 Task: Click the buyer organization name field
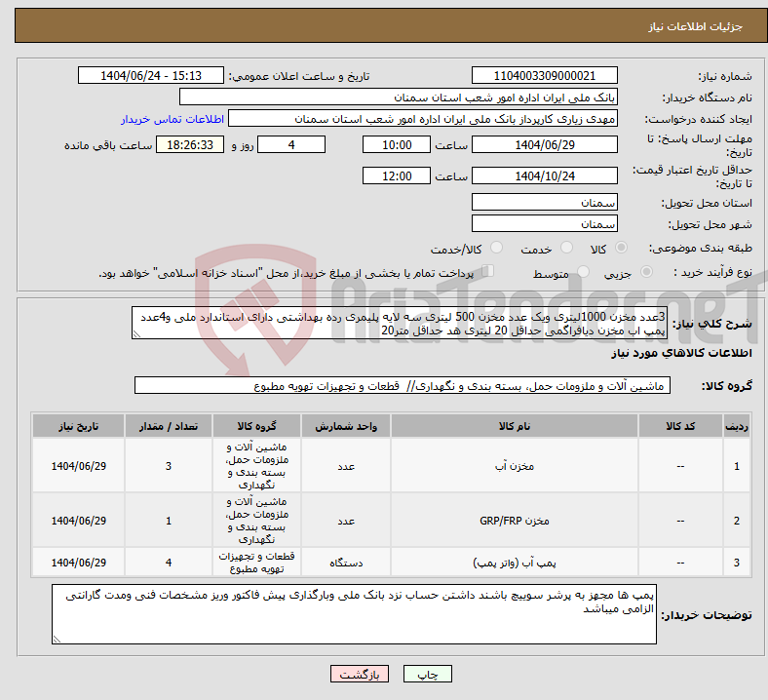399,97
